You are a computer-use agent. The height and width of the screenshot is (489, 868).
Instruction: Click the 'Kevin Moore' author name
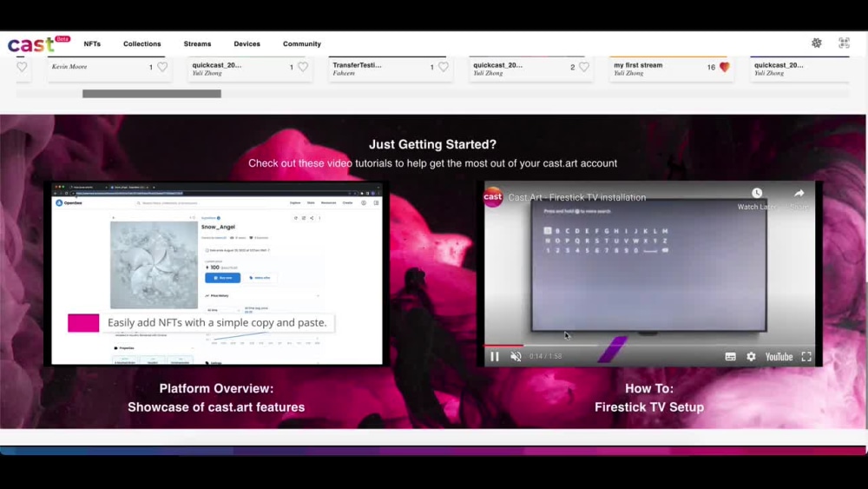pyautogui.click(x=69, y=67)
